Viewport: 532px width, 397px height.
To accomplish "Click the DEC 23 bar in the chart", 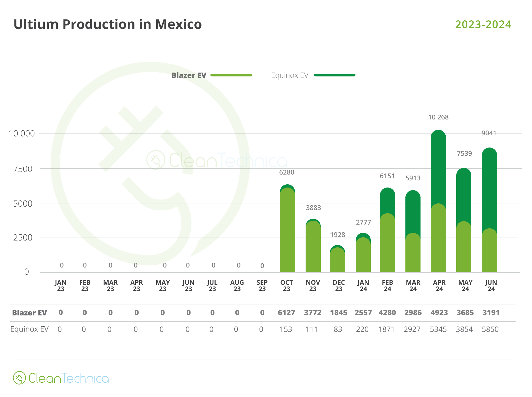I will (337, 259).
